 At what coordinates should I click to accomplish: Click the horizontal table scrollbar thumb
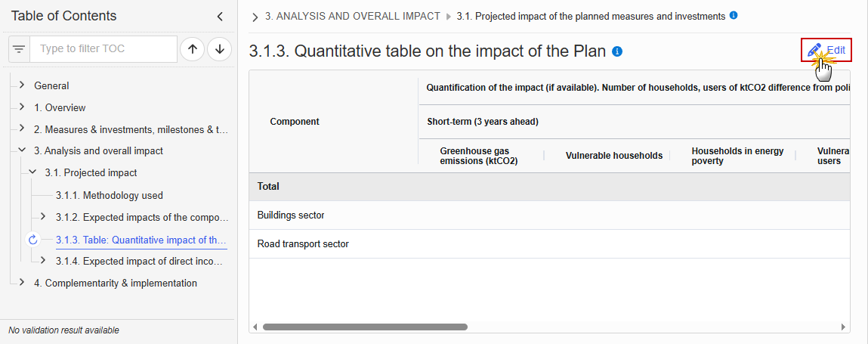[x=366, y=327]
